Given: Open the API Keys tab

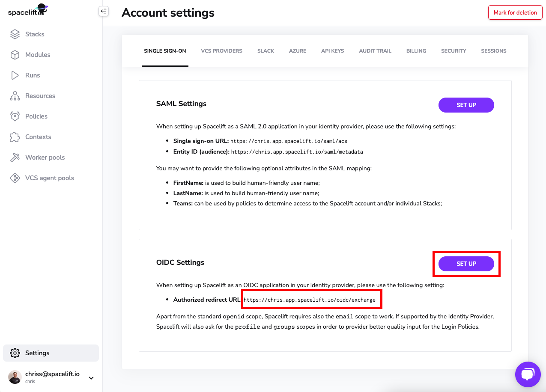Looking at the screenshot, I should pyautogui.click(x=332, y=51).
